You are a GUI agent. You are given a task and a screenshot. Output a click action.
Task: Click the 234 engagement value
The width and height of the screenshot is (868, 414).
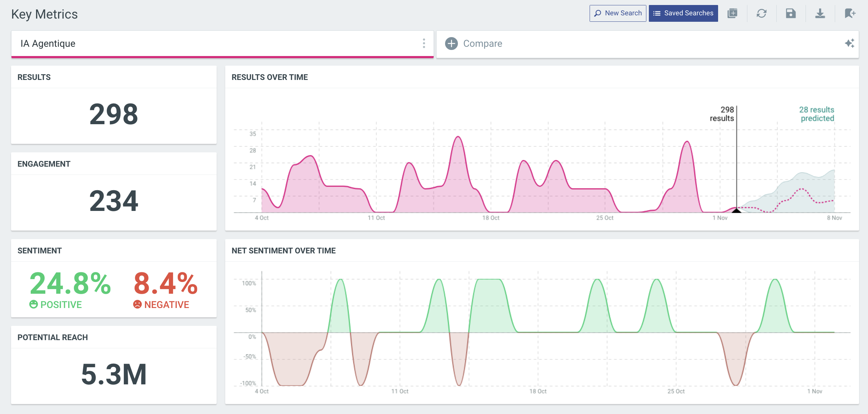pyautogui.click(x=113, y=201)
